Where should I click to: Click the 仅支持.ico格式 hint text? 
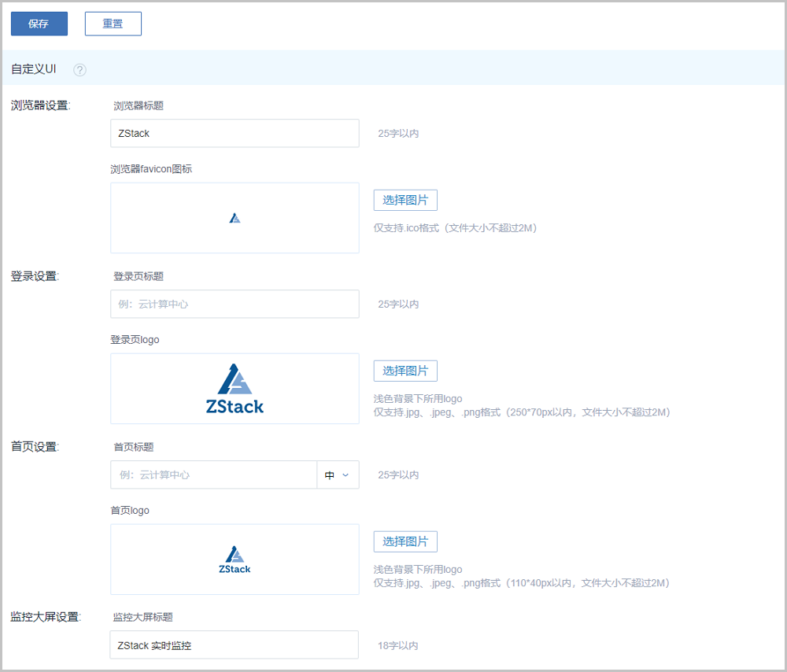point(455,228)
